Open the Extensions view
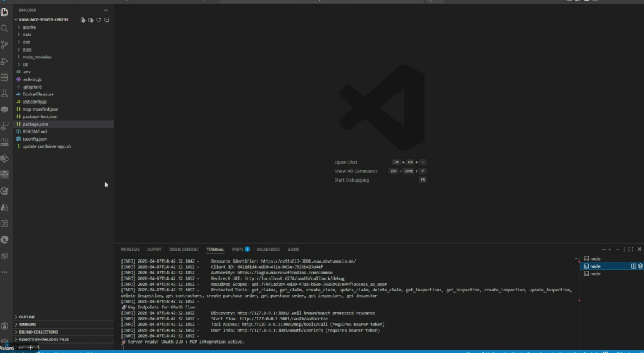The image size is (644, 353). [x=4, y=78]
